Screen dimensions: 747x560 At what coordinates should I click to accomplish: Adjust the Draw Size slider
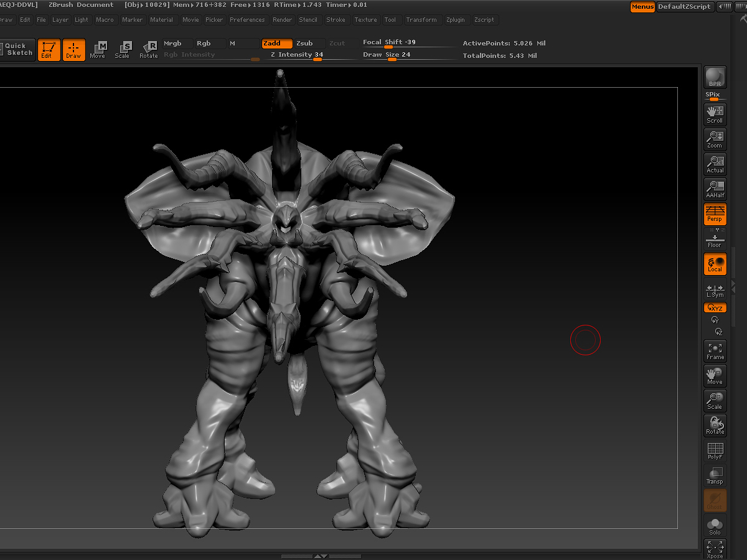[x=408, y=55]
